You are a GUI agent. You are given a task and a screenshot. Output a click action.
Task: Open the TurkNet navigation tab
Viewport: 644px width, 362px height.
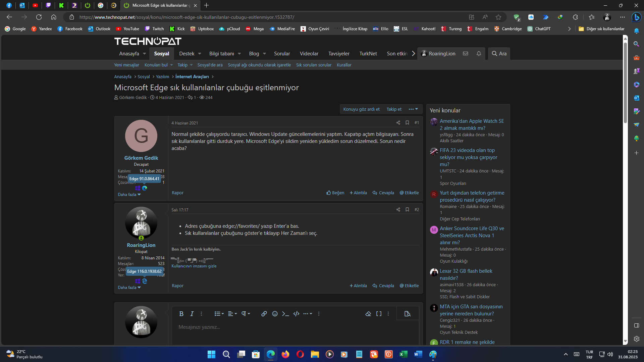pyautogui.click(x=368, y=54)
